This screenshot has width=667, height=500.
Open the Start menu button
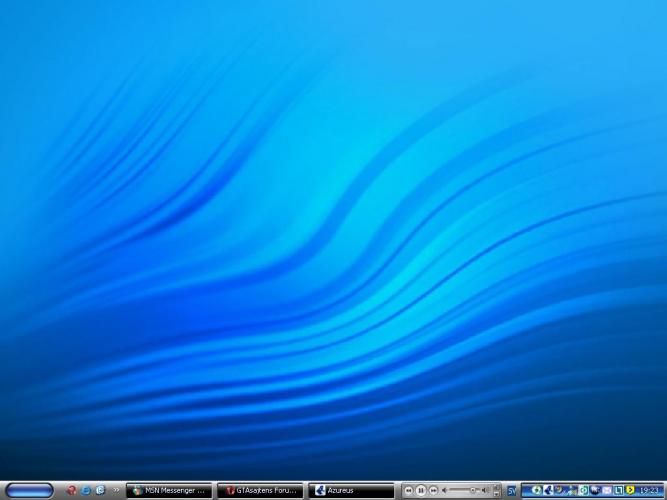tap(29, 490)
